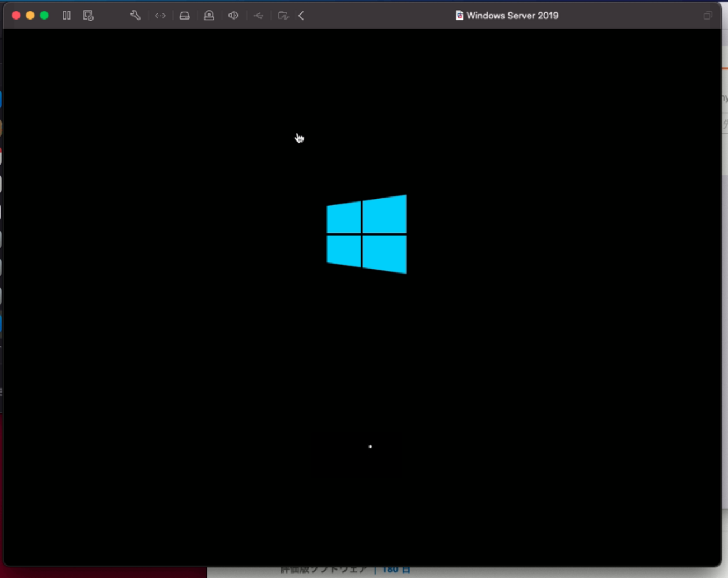The width and height of the screenshot is (728, 578).
Task: Click the VM document icon in title
Action: [459, 16]
